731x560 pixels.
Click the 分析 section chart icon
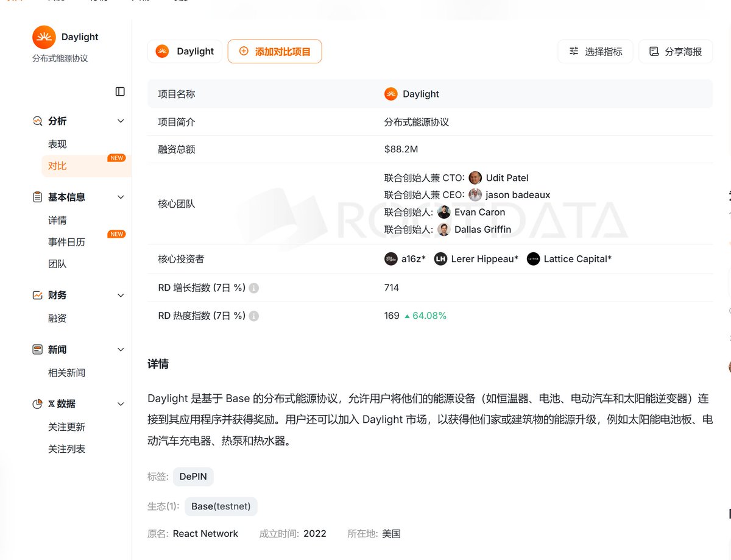point(38,121)
